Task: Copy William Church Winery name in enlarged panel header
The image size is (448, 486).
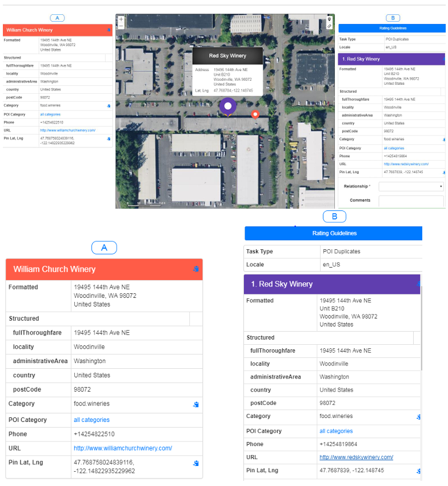Action: pyautogui.click(x=196, y=269)
